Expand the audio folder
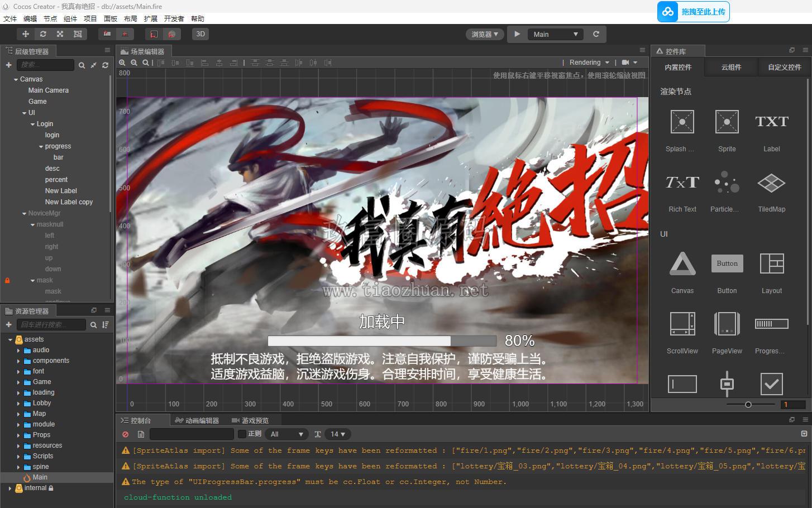812x508 pixels. [x=18, y=351]
